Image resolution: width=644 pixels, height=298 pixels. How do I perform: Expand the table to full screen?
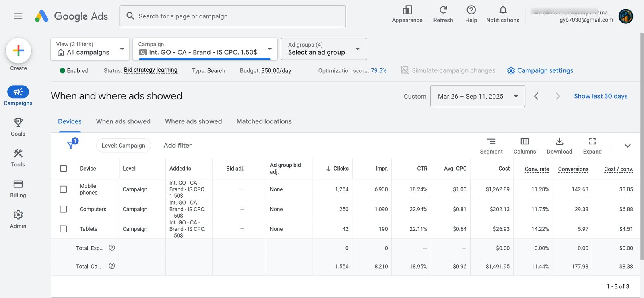[x=592, y=146]
